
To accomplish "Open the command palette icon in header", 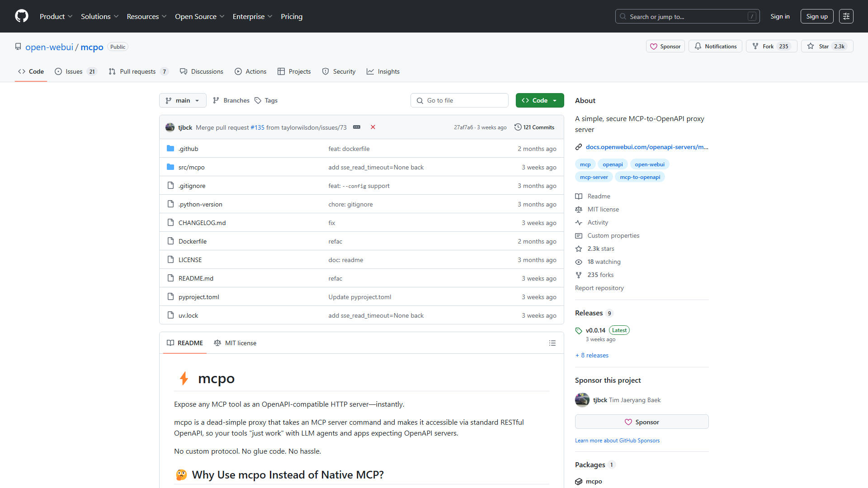I will 846,16.
